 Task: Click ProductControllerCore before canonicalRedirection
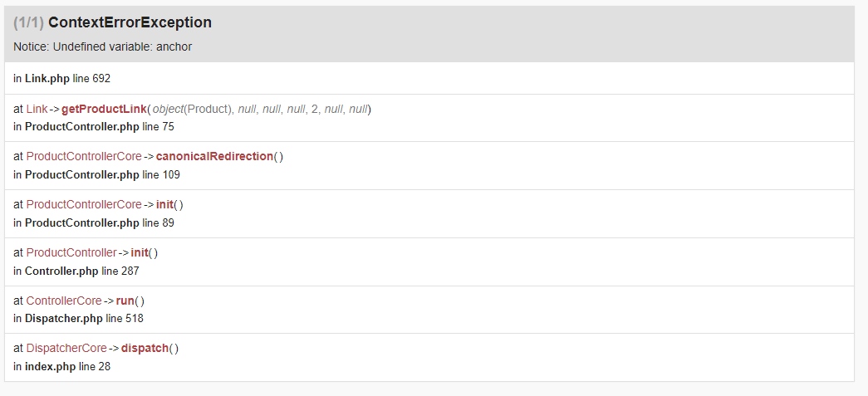(84, 157)
